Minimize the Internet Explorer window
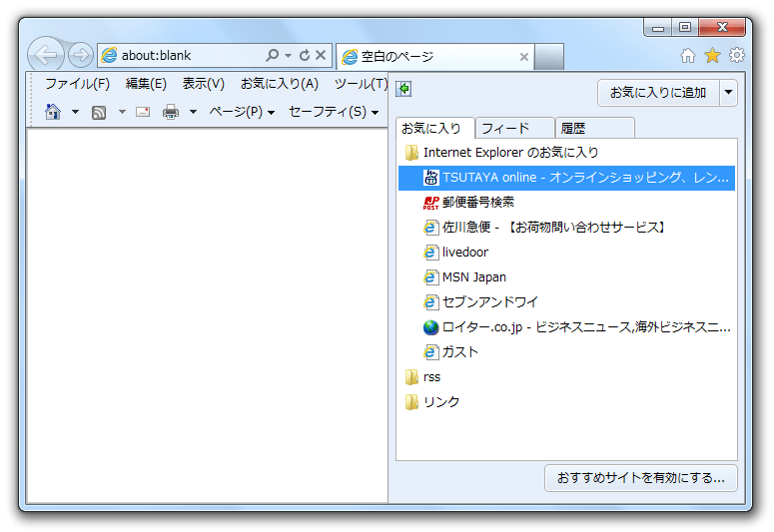 pyautogui.click(x=657, y=27)
